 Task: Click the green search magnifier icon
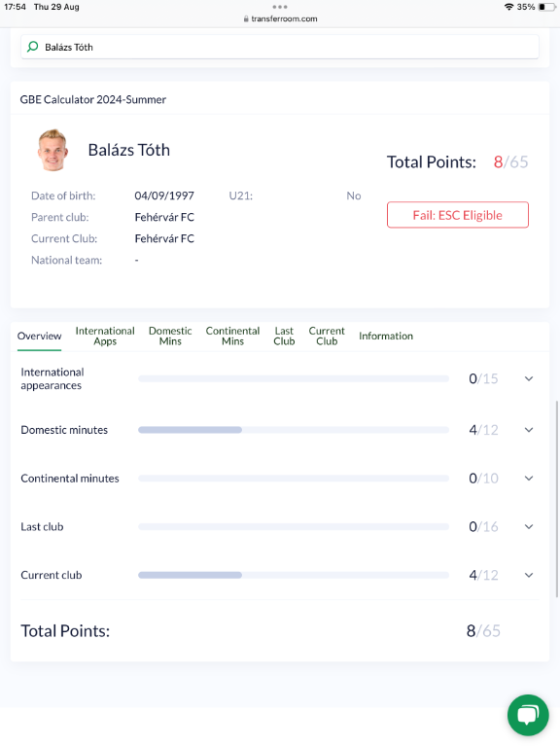(x=32, y=47)
